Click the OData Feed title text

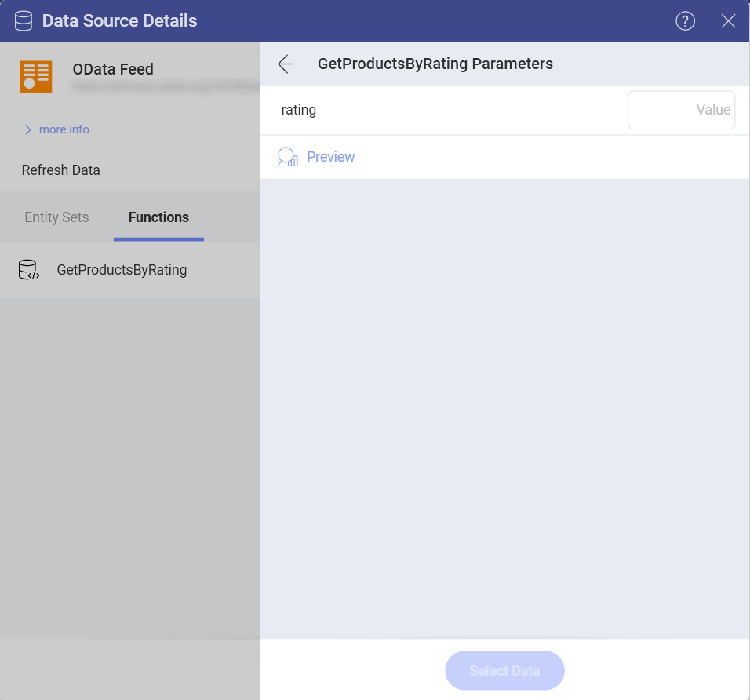(113, 69)
